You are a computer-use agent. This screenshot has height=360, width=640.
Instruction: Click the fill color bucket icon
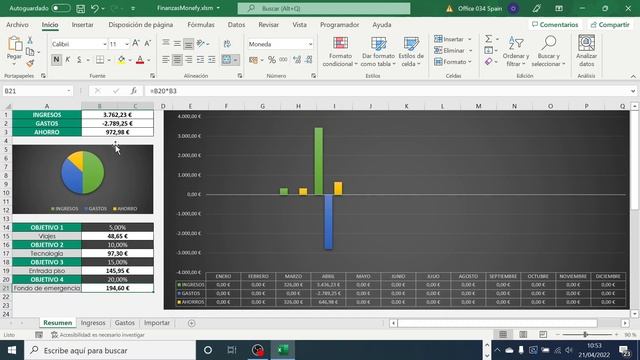click(x=121, y=60)
